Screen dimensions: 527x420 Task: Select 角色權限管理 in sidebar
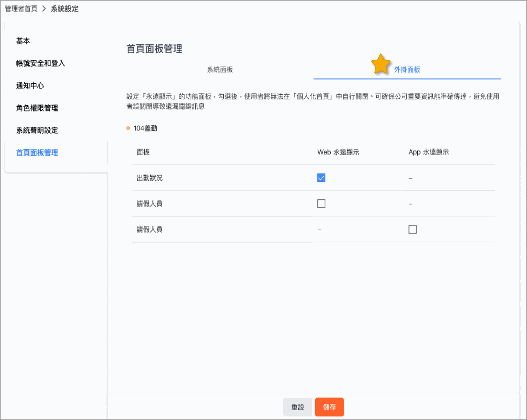37,108
